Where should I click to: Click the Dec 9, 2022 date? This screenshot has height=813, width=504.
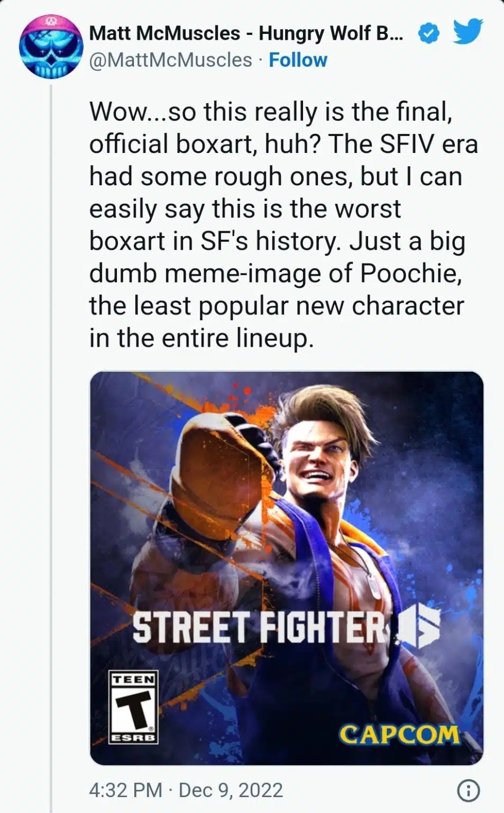click(x=231, y=790)
